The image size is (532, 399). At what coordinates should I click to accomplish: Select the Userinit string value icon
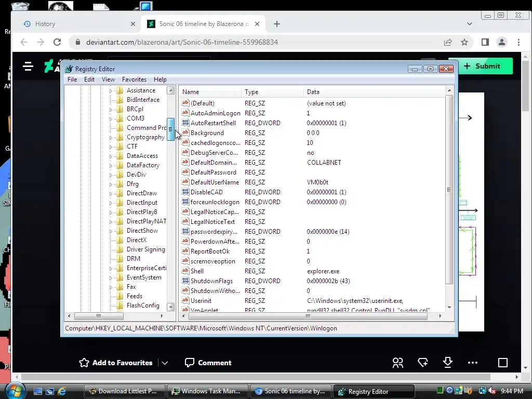(185, 300)
